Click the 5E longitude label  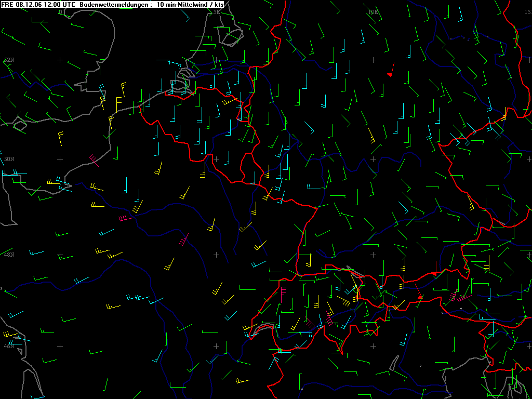tap(217, 11)
